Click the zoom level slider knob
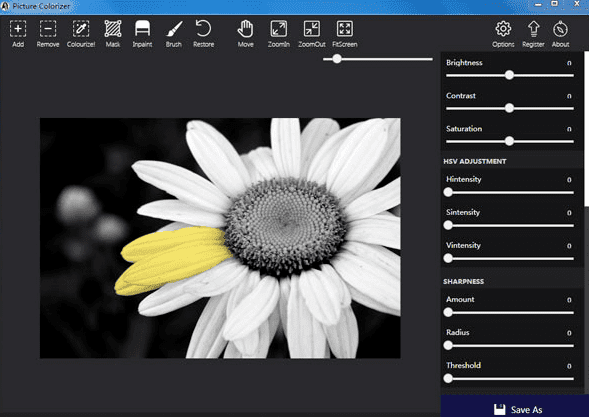Image resolution: width=589 pixels, height=417 pixels. point(337,59)
